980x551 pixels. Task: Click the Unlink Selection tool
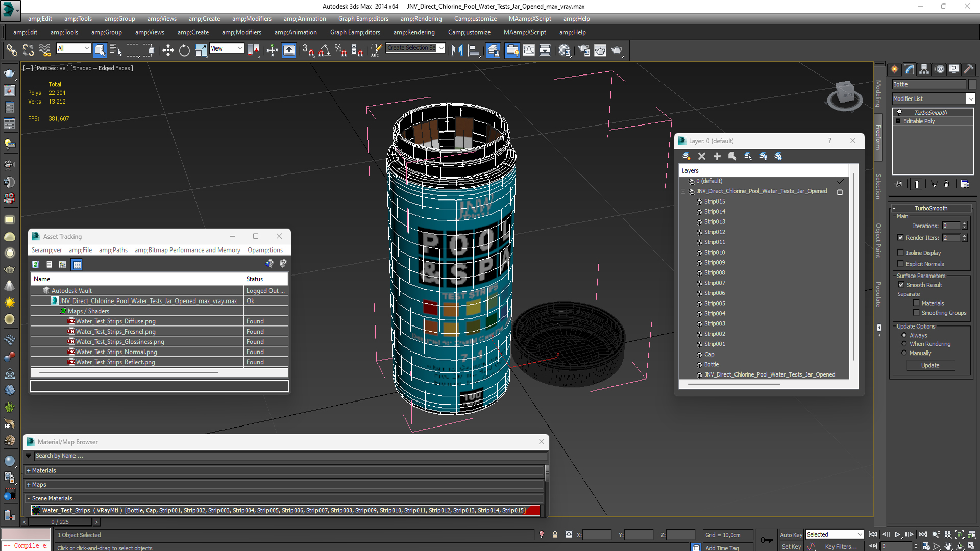click(x=28, y=50)
